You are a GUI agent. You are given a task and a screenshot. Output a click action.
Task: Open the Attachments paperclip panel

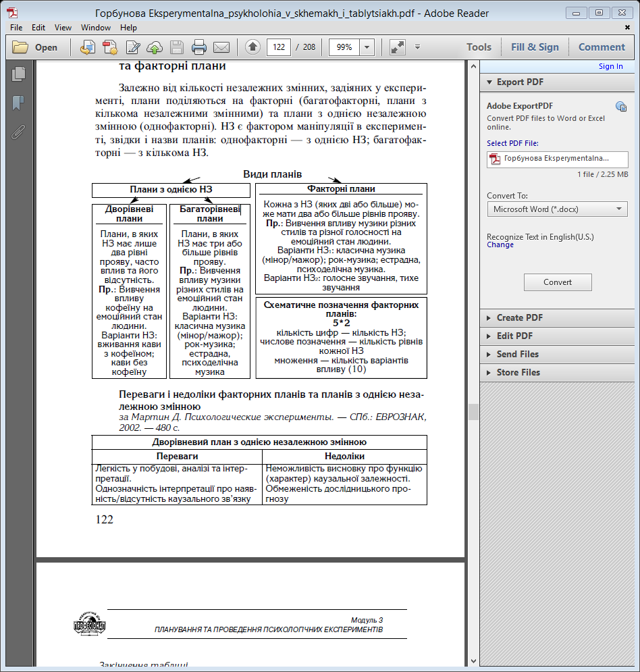coord(18,132)
